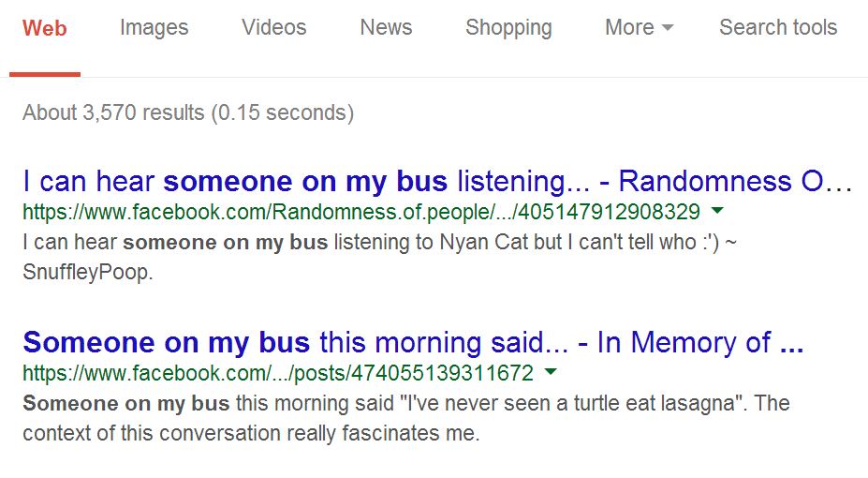868x478 pixels.
Task: Open Search tools options
Action: click(777, 28)
